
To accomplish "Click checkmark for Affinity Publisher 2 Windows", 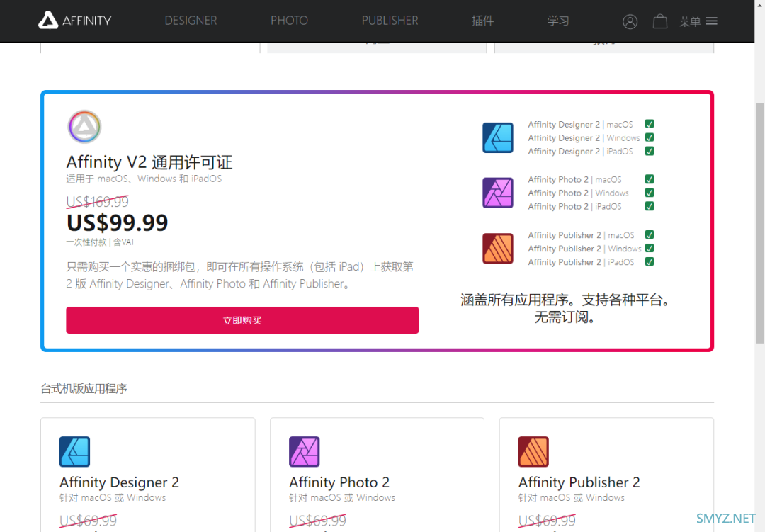I will (x=650, y=249).
